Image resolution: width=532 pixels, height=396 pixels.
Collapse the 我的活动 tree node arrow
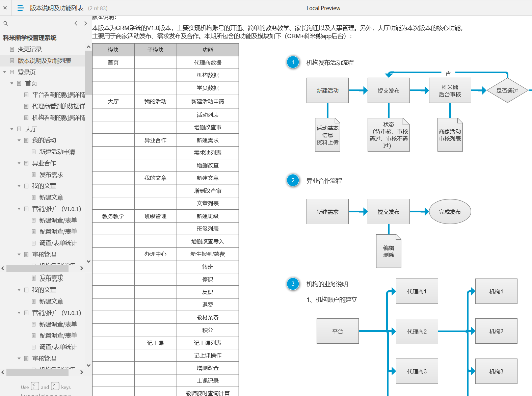click(x=19, y=140)
